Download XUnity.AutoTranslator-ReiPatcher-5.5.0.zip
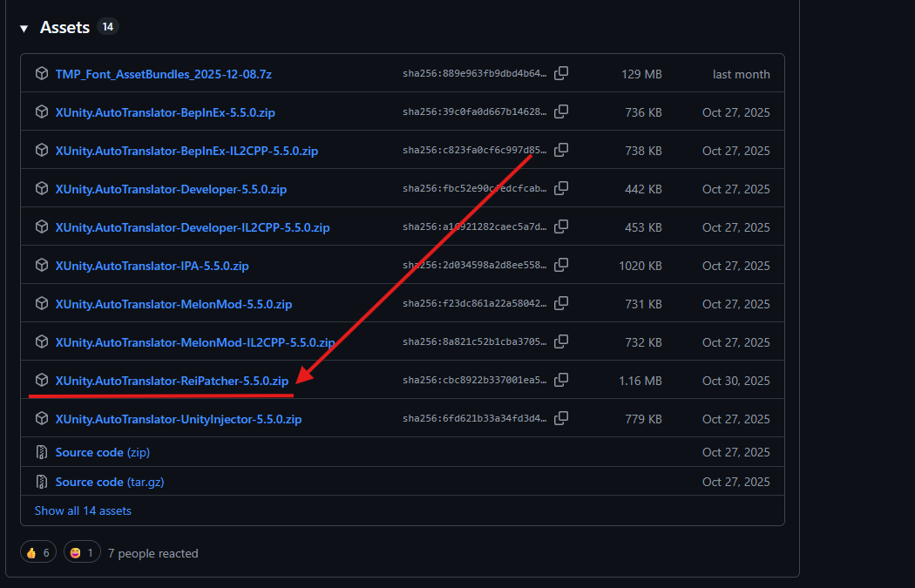Image resolution: width=915 pixels, height=588 pixels. click(x=172, y=381)
